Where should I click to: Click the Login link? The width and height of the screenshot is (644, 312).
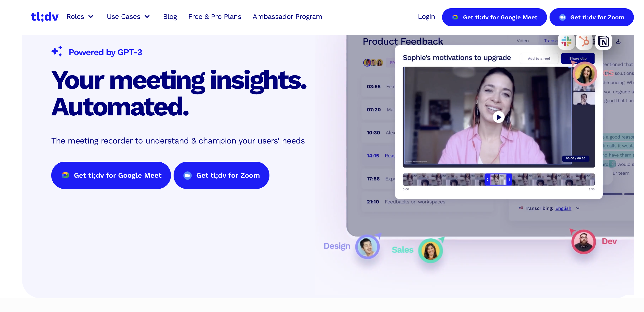click(x=426, y=17)
